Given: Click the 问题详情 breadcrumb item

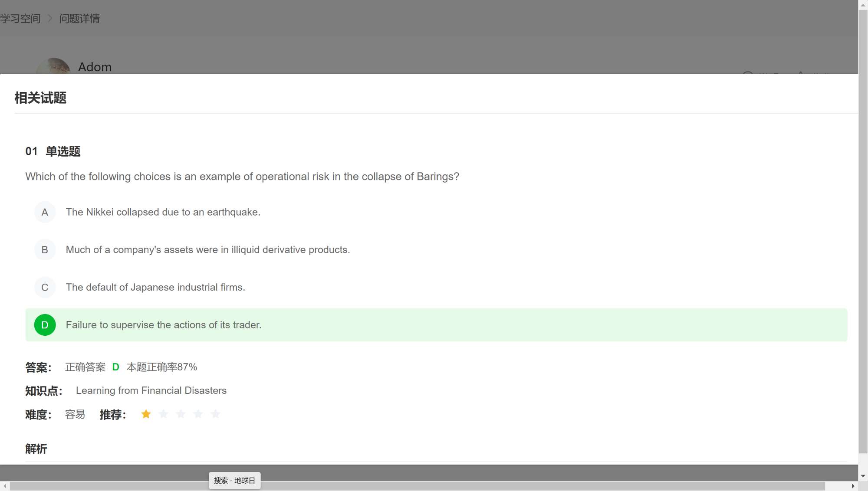Looking at the screenshot, I should [x=79, y=19].
